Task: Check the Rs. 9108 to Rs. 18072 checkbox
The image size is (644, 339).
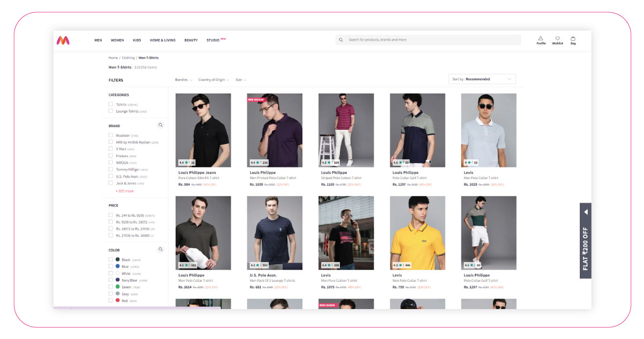Action: (111, 222)
